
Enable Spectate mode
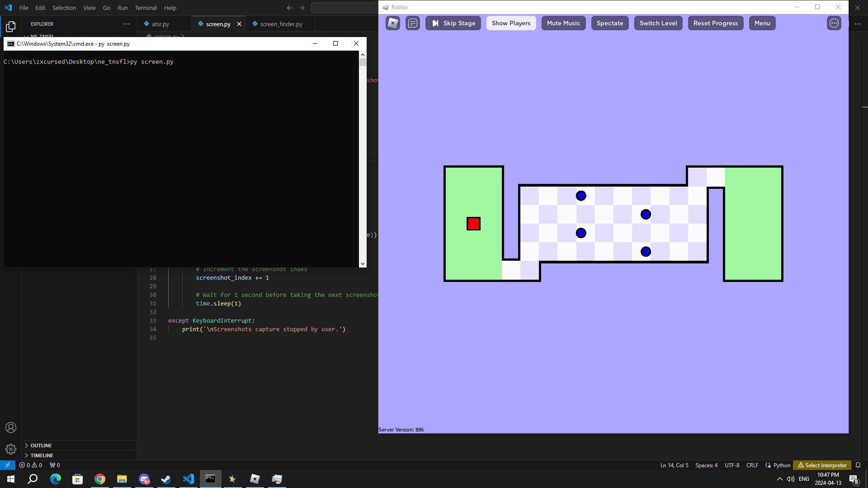tap(609, 23)
